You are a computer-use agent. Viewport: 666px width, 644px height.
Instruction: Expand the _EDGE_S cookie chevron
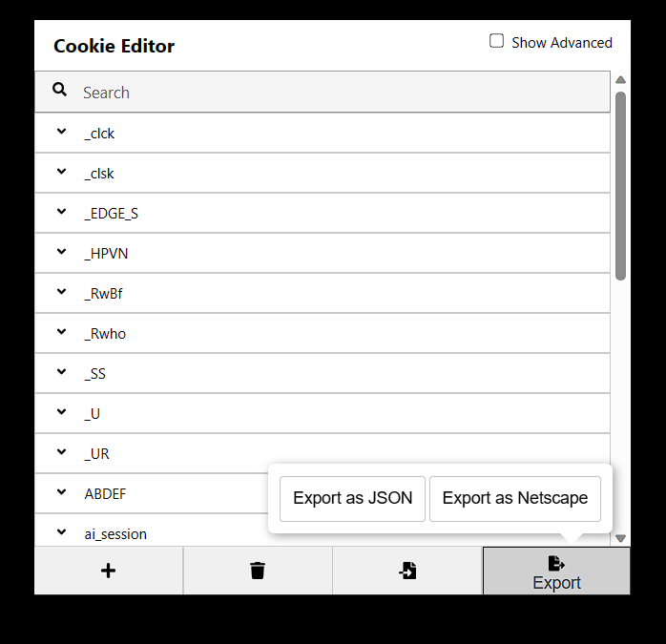click(x=62, y=212)
